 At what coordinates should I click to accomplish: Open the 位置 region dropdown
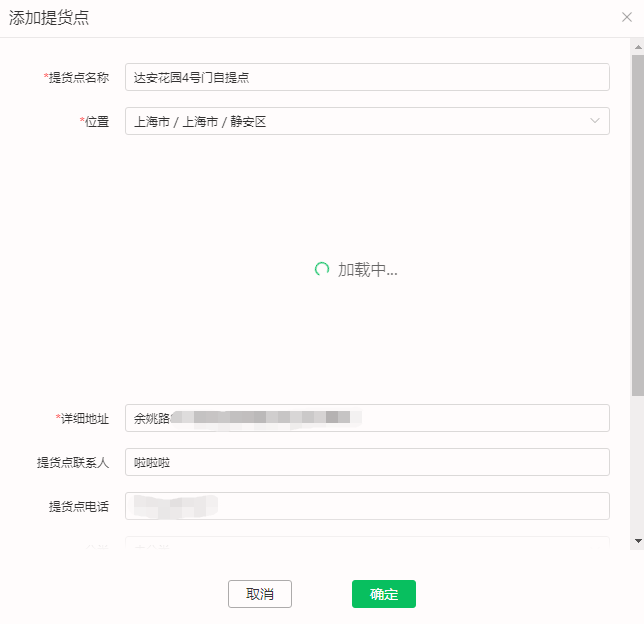pyautogui.click(x=367, y=121)
